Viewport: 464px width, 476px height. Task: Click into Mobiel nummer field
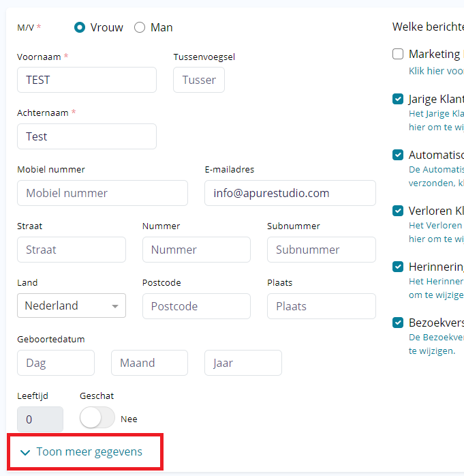(102, 193)
